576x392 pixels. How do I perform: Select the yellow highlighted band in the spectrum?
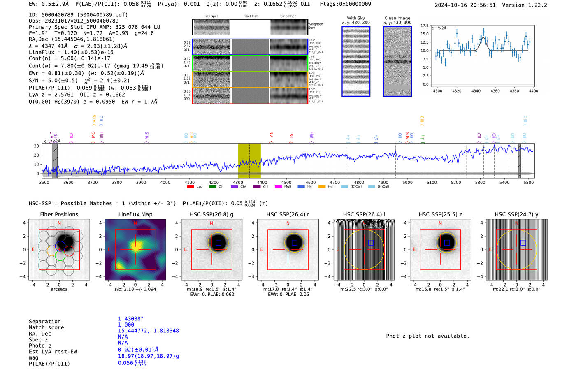click(249, 161)
